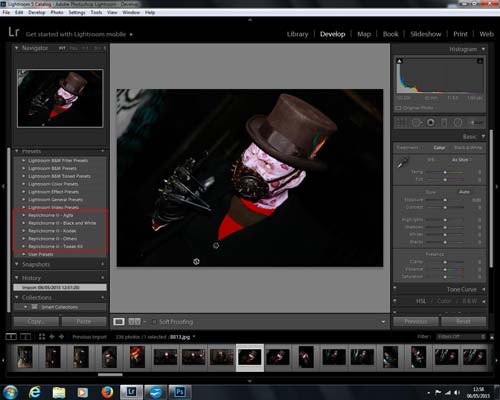Image resolution: width=500 pixels, height=400 pixels.
Task: Toggle the histogram highlight clipping indicator
Action: coord(480,61)
